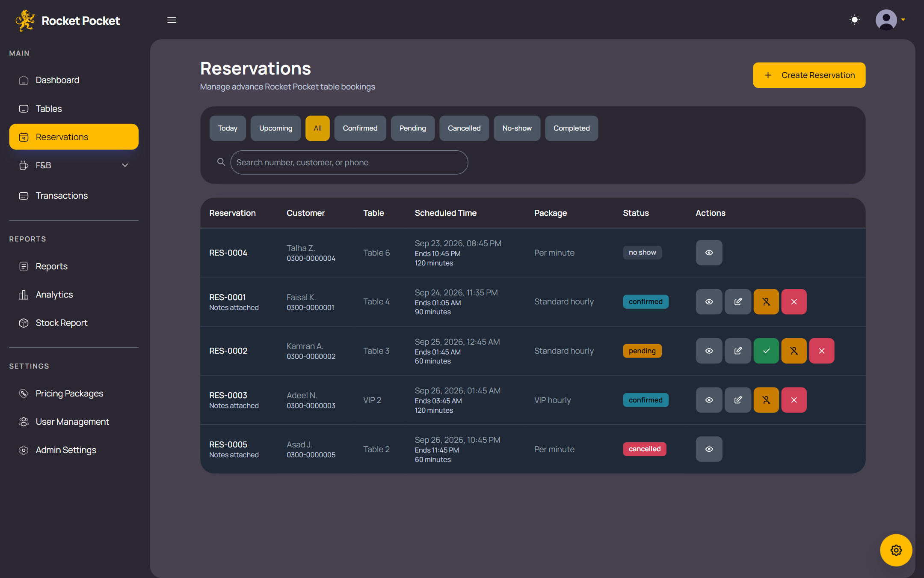Screen dimensions: 924x578
Task: View RES-0001 details with eye icon
Action: (x=709, y=302)
